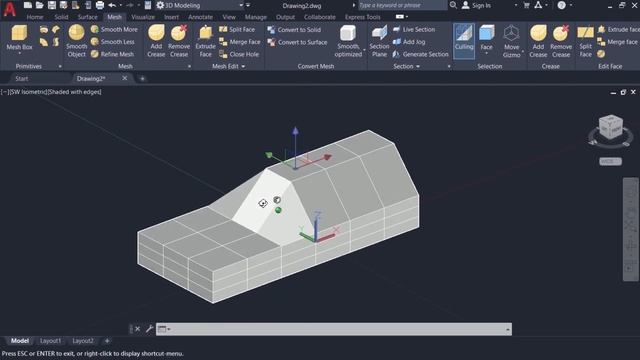
Task: Use the Close Hole tool
Action: coord(239,54)
